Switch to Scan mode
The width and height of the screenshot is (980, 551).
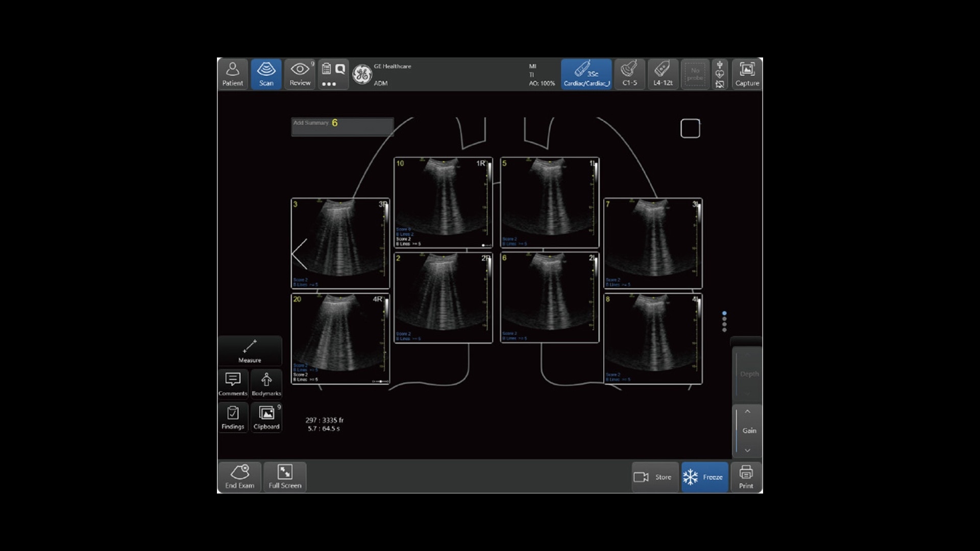pyautogui.click(x=266, y=74)
